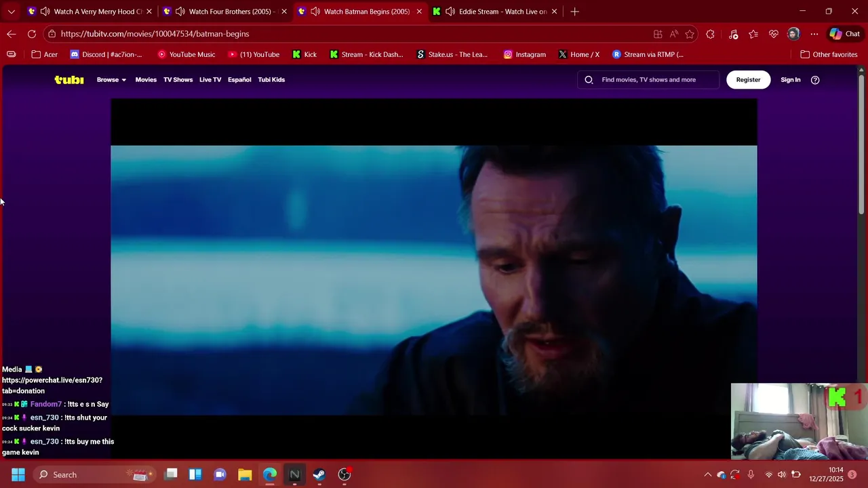Open the tab search dropdown arrow
868x488 pixels.
(x=11, y=12)
